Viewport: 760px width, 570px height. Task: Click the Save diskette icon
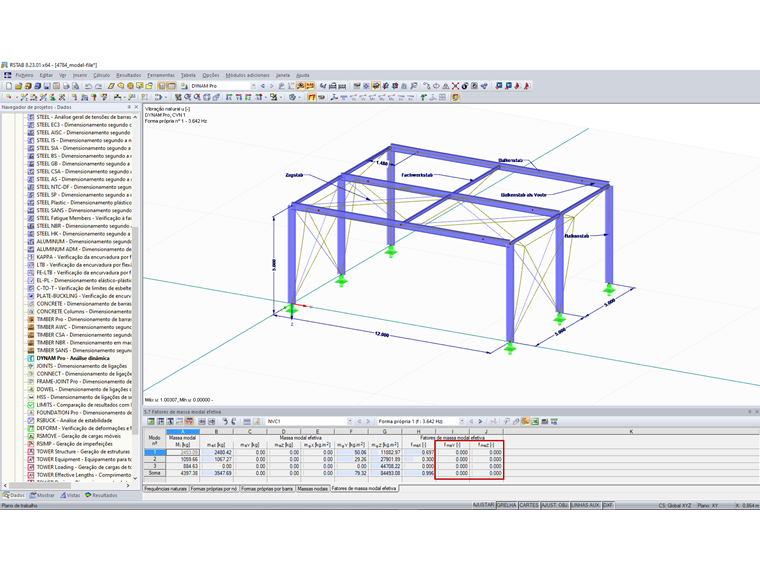tap(47, 86)
